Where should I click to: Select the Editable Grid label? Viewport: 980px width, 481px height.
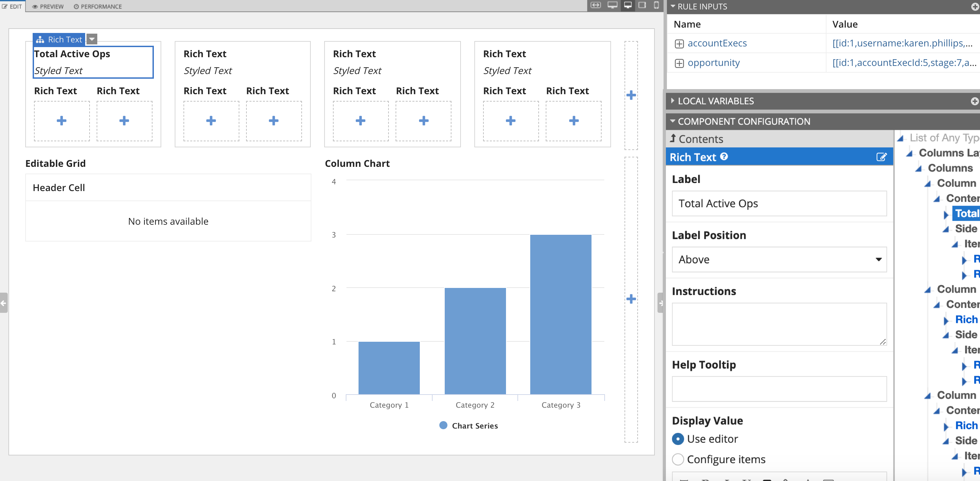[x=56, y=163]
